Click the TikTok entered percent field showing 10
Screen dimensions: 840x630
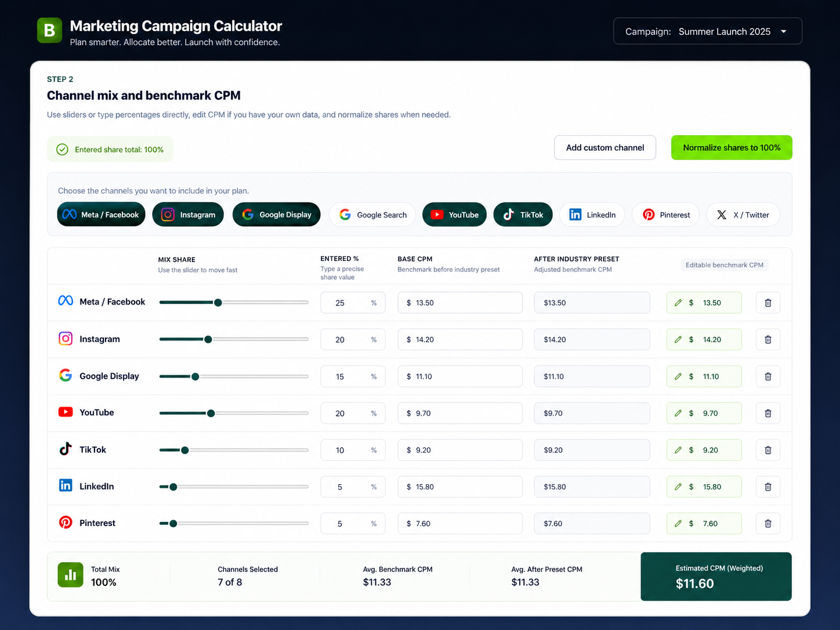point(353,450)
